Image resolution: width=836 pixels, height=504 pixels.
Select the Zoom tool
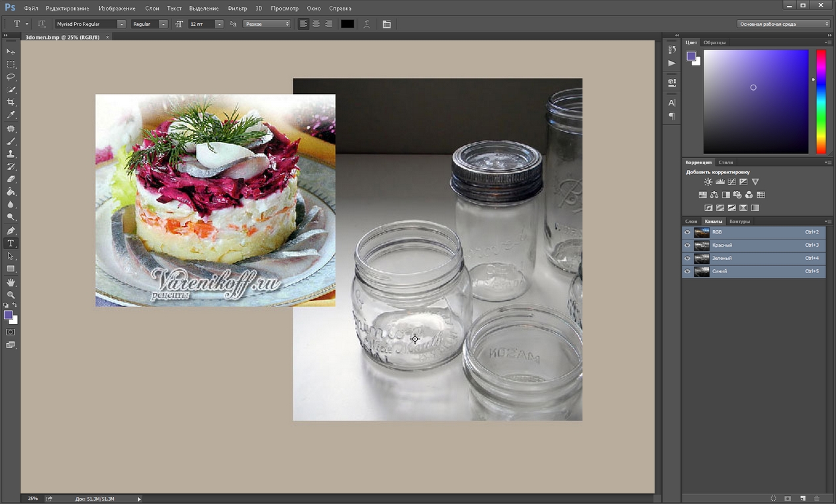coord(11,295)
